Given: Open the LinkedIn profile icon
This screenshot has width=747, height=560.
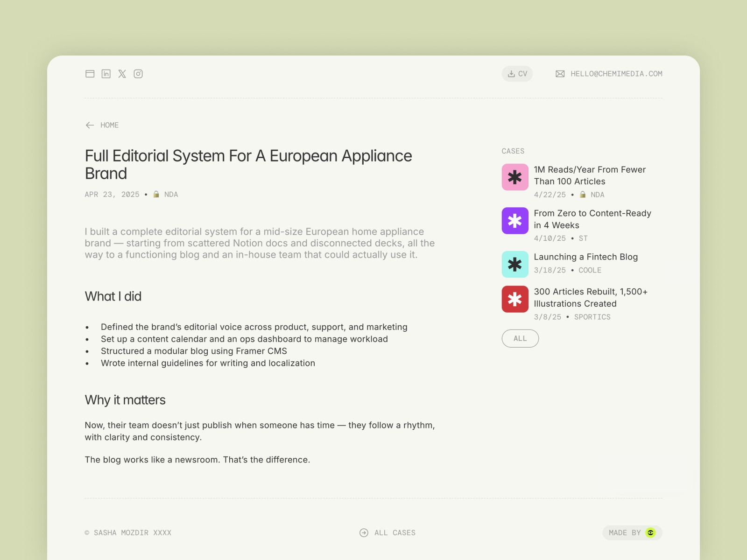Looking at the screenshot, I should click(x=106, y=74).
